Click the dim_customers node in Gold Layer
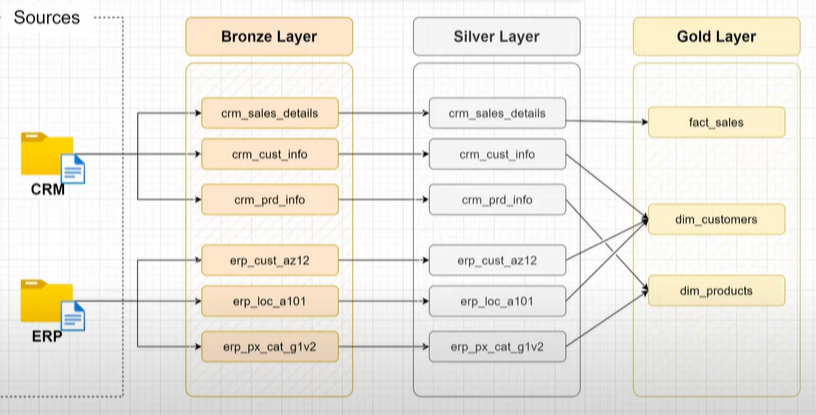This screenshot has height=415, width=816. (716, 219)
